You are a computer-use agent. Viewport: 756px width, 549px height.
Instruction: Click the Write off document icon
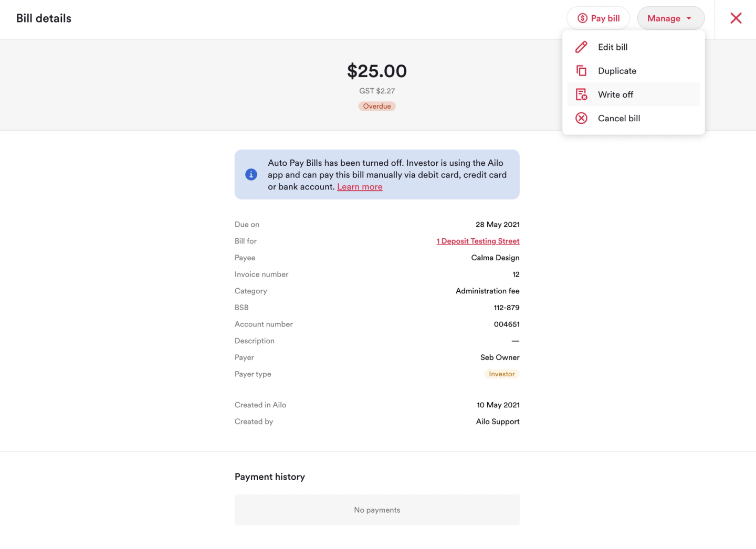click(581, 94)
